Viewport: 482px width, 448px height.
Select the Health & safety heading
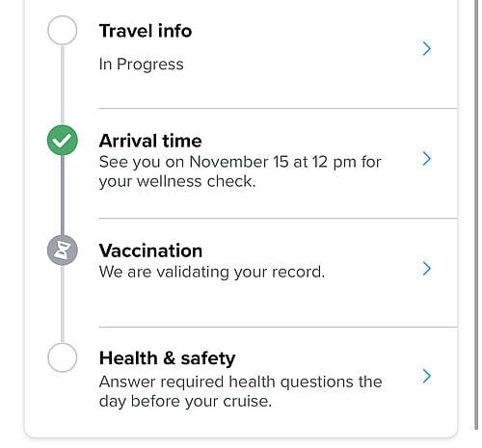168,358
